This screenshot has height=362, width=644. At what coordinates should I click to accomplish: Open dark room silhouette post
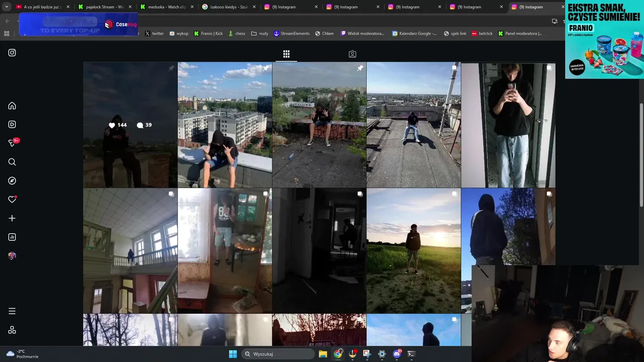tap(319, 251)
